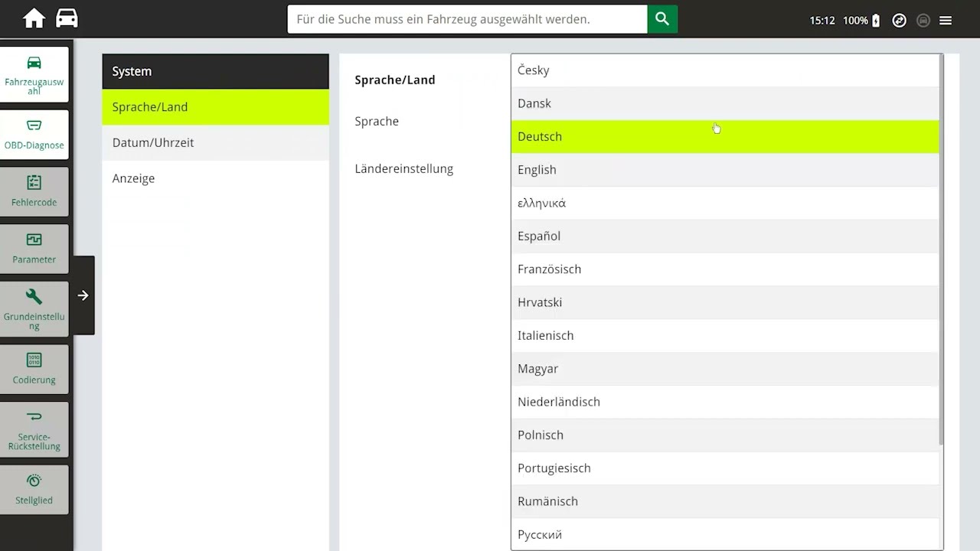Expand the sidebar with the arrow tab
Image resolution: width=980 pixels, height=551 pixels.
click(x=83, y=295)
